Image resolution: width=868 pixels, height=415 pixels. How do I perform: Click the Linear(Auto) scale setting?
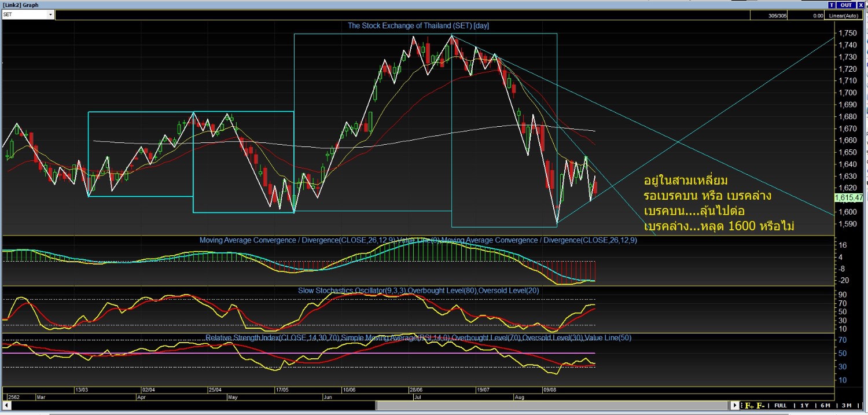[x=844, y=16]
